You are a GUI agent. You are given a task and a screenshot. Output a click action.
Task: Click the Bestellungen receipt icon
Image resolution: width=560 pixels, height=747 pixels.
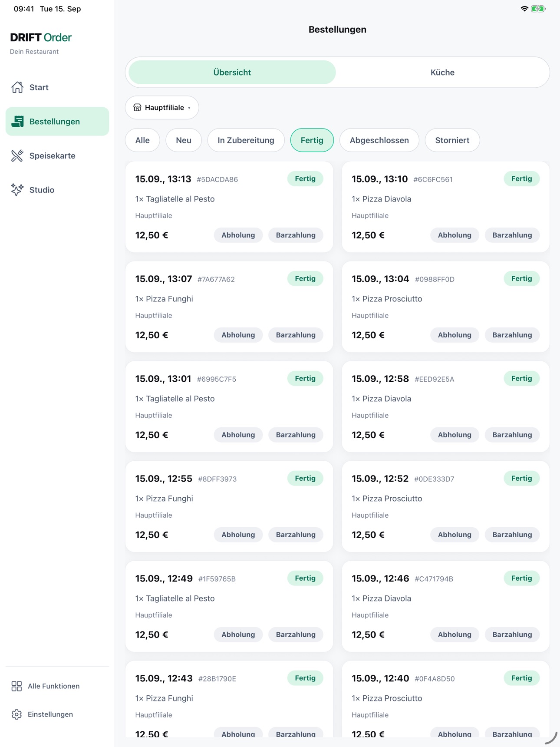tap(17, 122)
